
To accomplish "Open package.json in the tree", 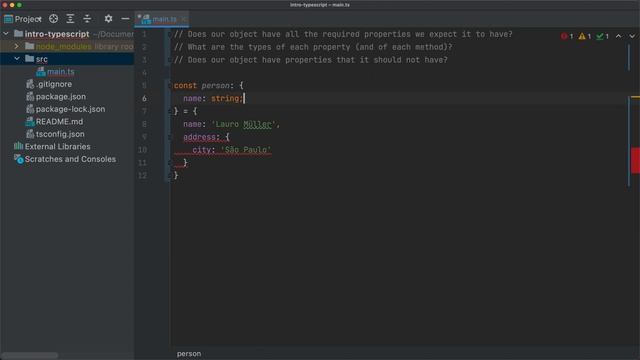I will 60,97.
